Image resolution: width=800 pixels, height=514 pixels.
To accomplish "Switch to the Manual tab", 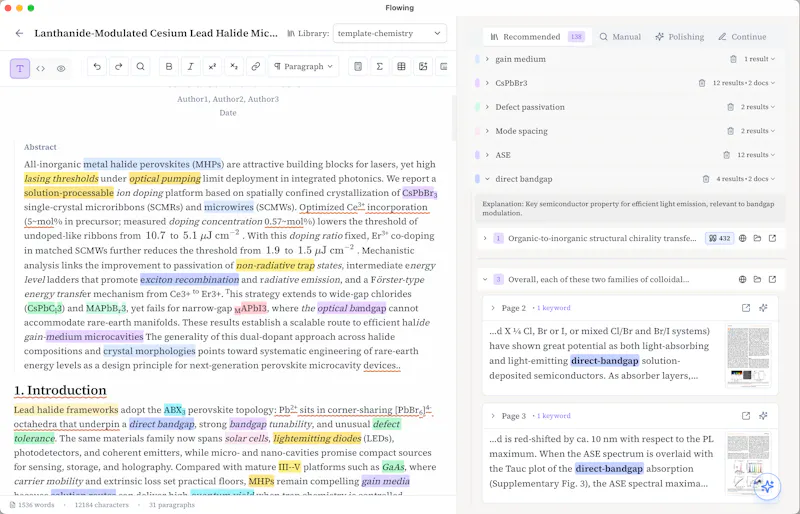I will [x=620, y=37].
